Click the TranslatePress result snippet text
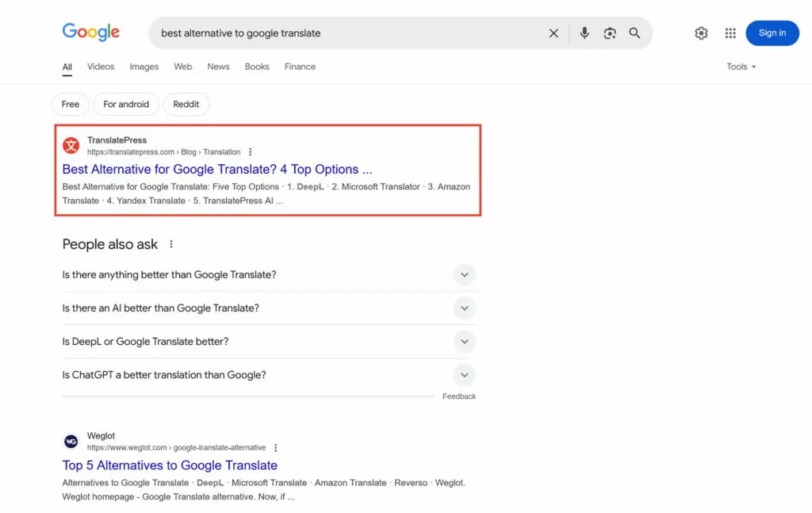 pos(266,193)
